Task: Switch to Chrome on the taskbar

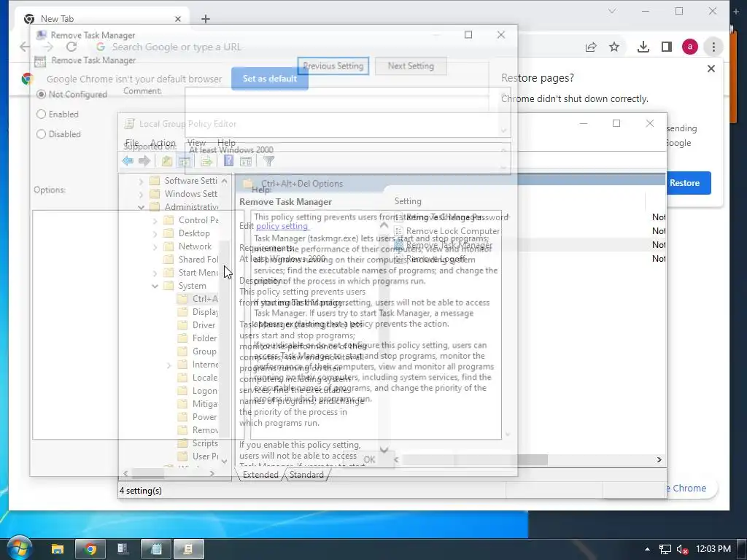Action: [x=90, y=549]
